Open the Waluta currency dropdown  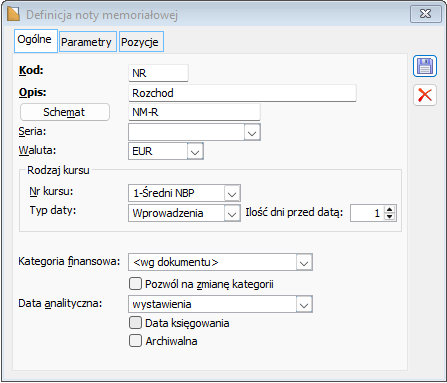pyautogui.click(x=195, y=151)
